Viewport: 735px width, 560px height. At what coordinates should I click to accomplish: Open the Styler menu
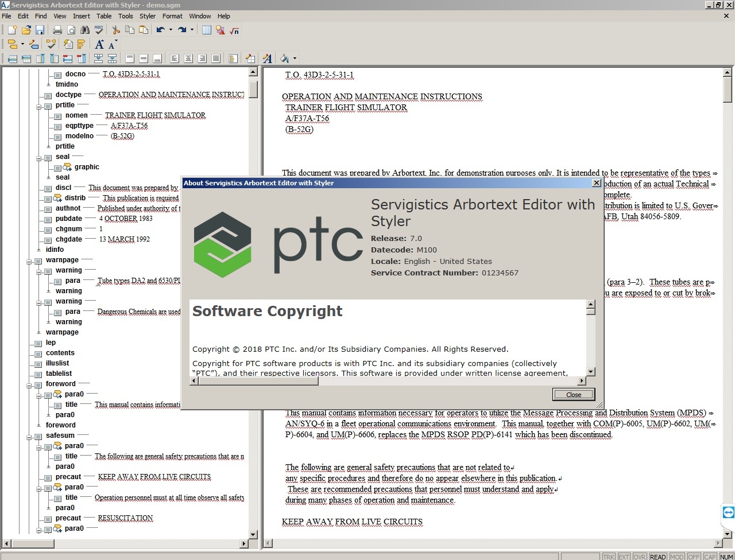[x=148, y=16]
